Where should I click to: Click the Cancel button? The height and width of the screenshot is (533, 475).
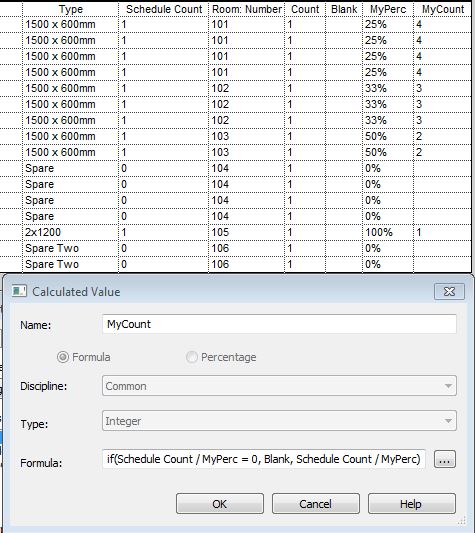click(316, 504)
